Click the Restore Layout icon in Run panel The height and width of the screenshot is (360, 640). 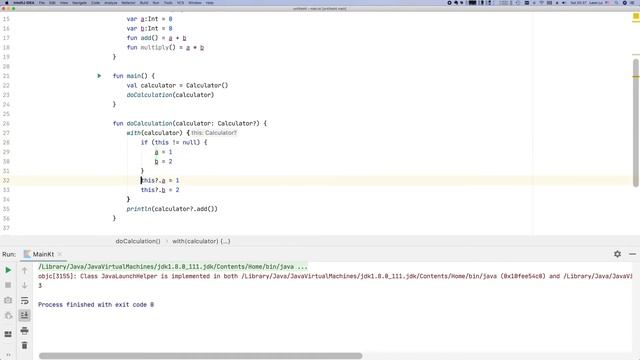(x=8, y=334)
